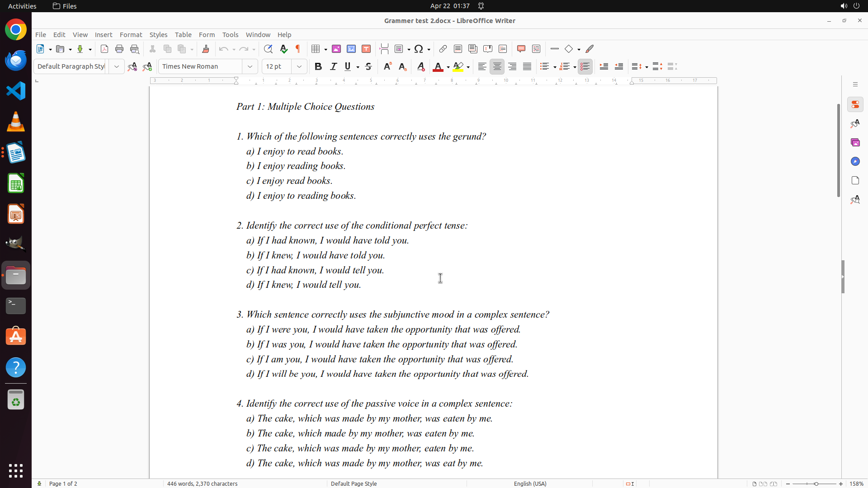The height and width of the screenshot is (488, 868).
Task: Expand the paragraph style dropdown
Action: (x=117, y=66)
